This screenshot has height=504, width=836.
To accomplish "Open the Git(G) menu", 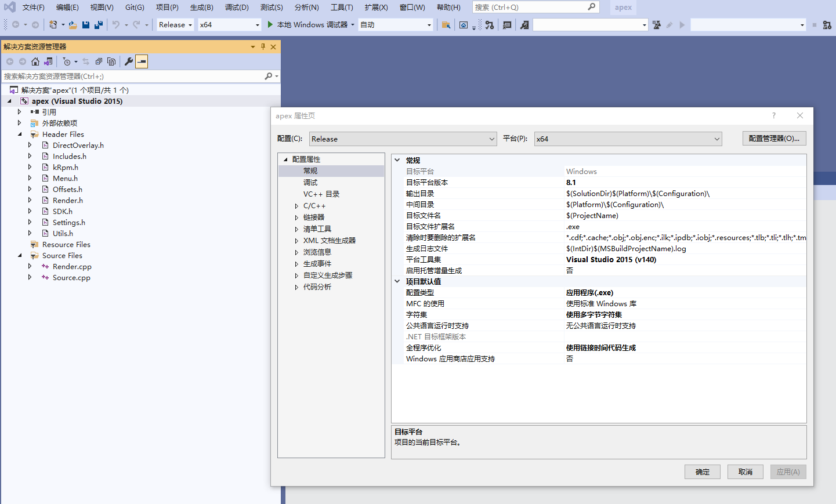I will [x=135, y=7].
